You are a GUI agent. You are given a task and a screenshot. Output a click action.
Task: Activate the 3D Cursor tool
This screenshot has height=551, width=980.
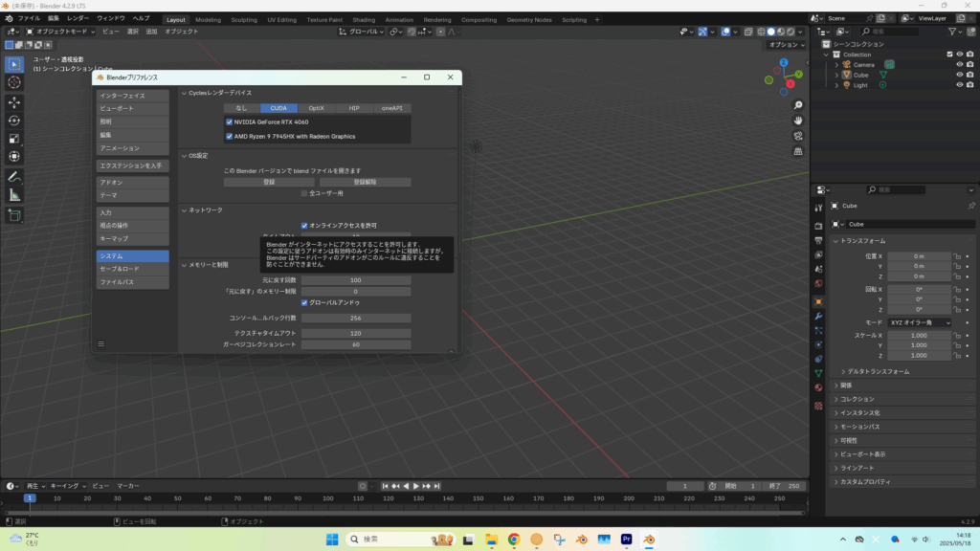[x=14, y=82]
